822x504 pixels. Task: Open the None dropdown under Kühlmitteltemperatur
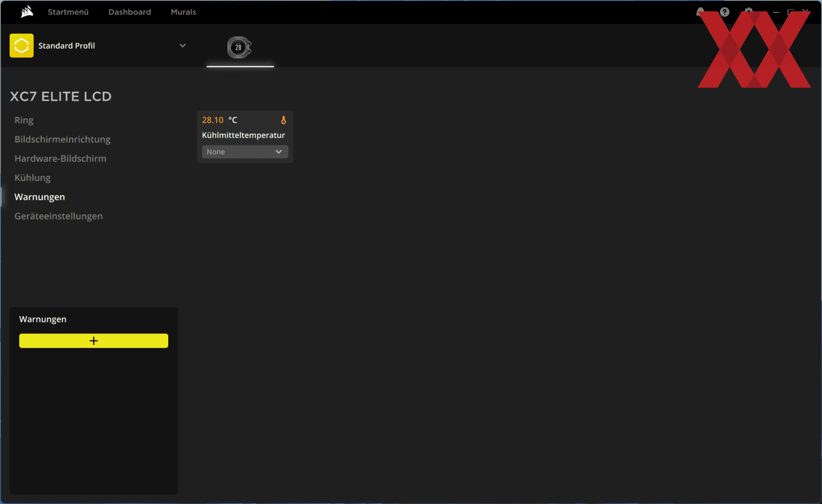point(245,152)
